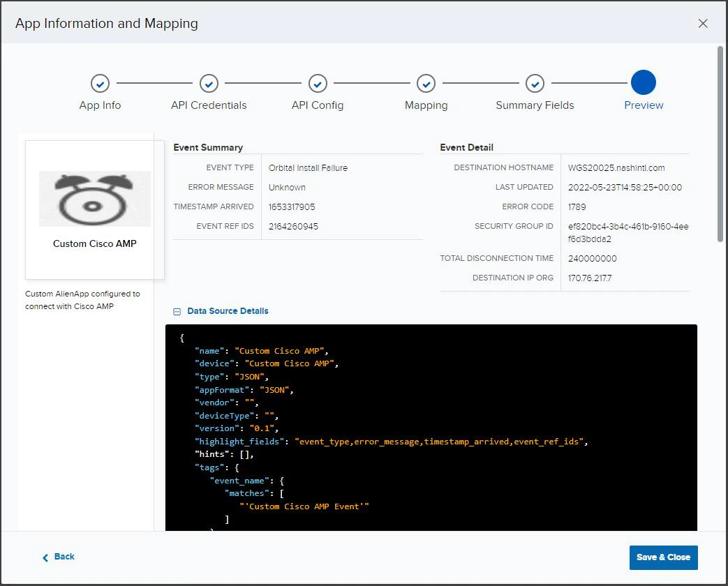Image resolution: width=728 pixels, height=586 pixels.
Task: Open the Mapping step label
Action: coord(426,105)
